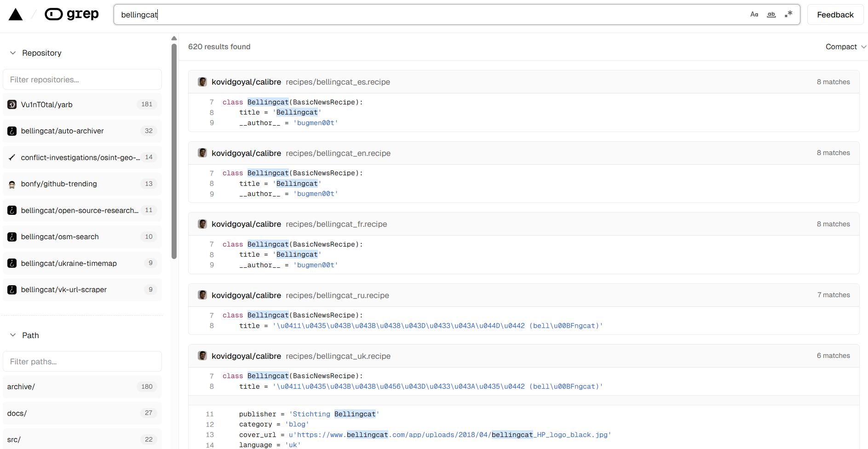
Task: Click the Vercel triangle logo
Action: tap(16, 15)
